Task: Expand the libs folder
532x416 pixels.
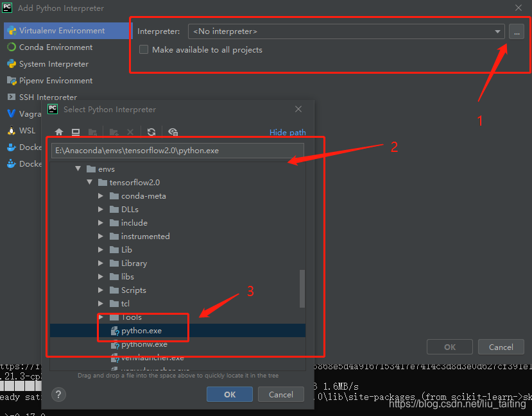Action: (x=100, y=277)
